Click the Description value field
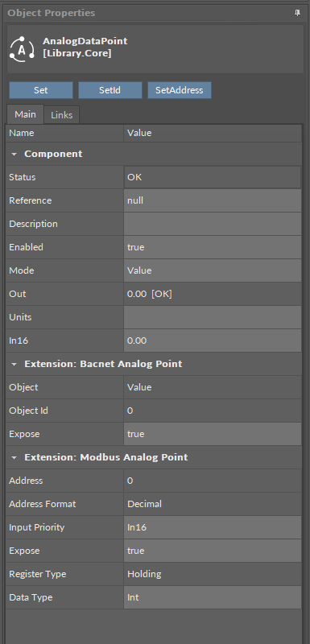 213,224
